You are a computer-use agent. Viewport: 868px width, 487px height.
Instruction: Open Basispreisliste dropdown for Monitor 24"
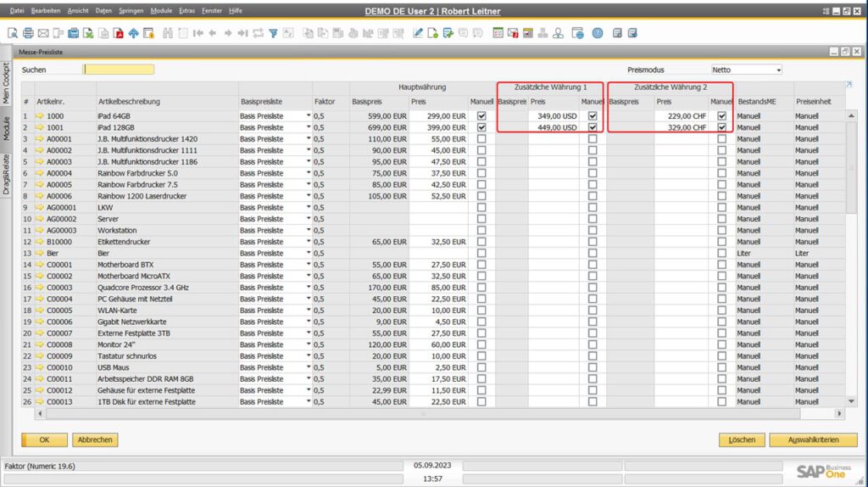click(x=309, y=344)
